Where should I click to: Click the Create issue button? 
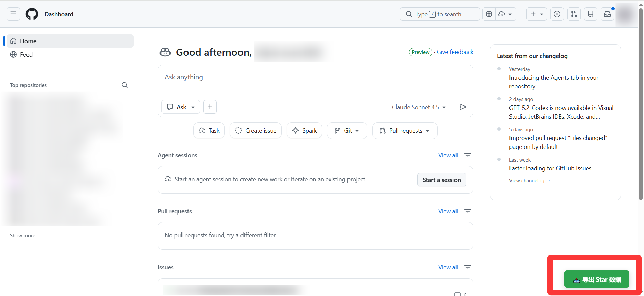click(256, 131)
